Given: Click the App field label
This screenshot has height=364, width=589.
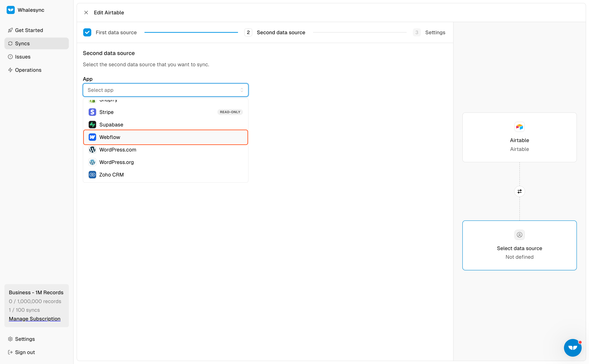Looking at the screenshot, I should click(x=88, y=79).
